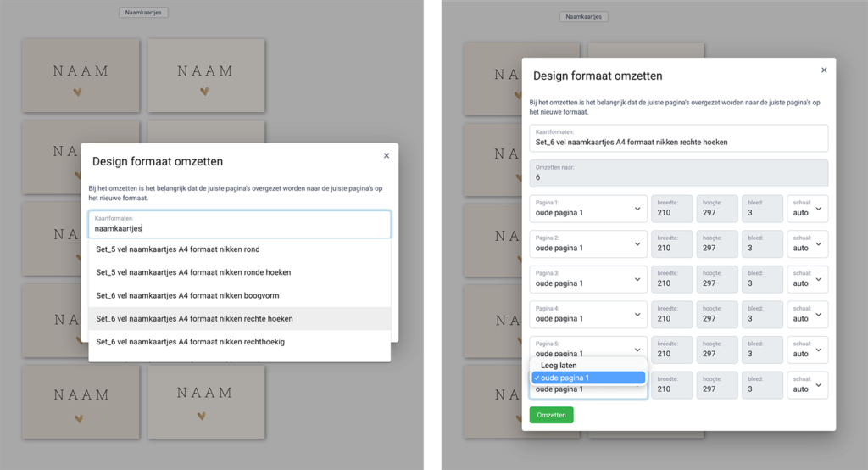This screenshot has width=868, height=470.
Task: Open the Pagina 1 page dropdown
Action: (x=588, y=209)
